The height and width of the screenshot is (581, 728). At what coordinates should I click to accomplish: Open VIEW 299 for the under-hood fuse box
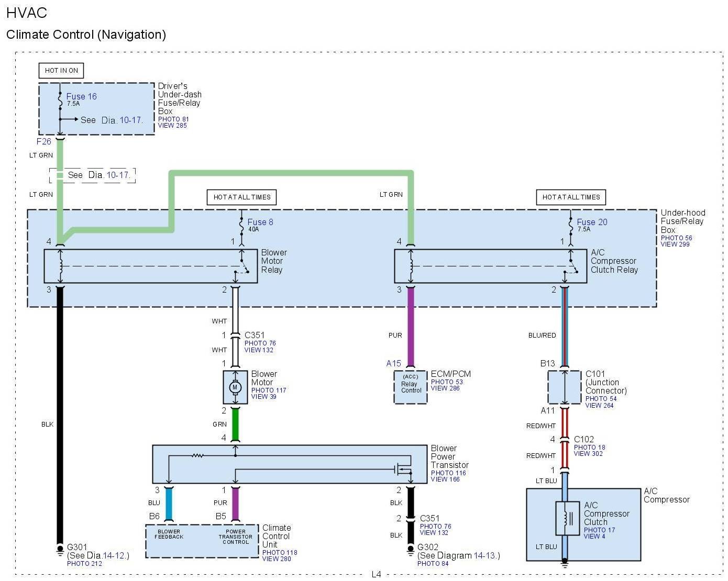coord(675,244)
